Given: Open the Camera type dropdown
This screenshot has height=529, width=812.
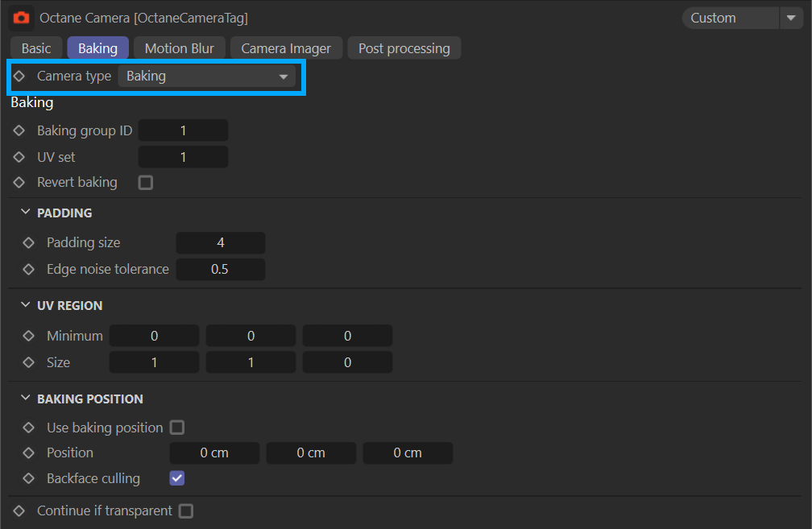Looking at the screenshot, I should click(x=207, y=76).
